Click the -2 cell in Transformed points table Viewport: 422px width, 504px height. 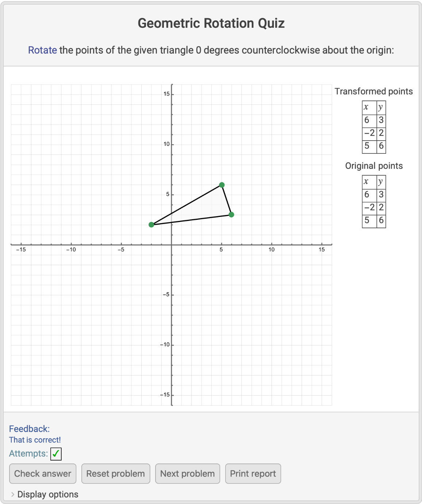[369, 133]
